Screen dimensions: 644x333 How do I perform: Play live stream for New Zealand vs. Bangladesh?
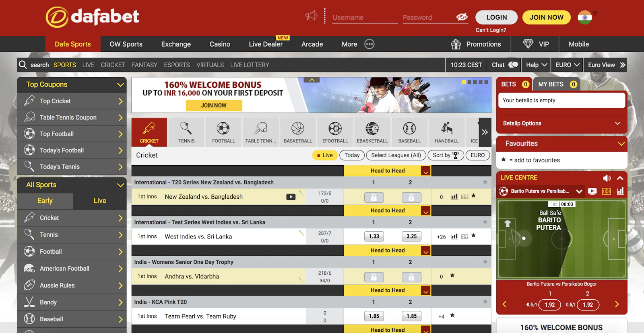pyautogui.click(x=291, y=197)
